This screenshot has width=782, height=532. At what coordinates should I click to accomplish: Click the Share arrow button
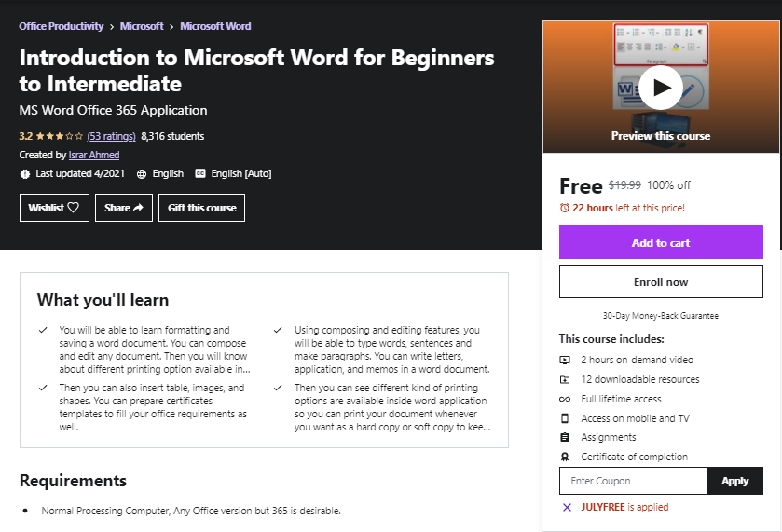[x=123, y=208]
